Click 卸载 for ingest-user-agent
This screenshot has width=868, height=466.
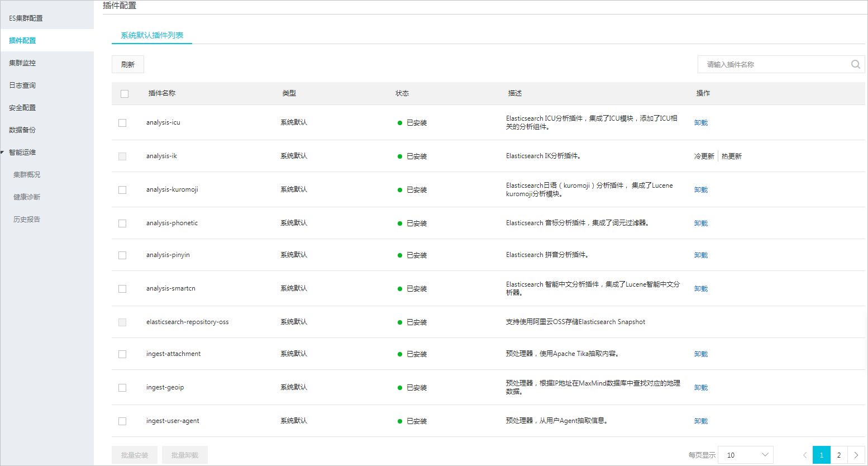click(701, 421)
